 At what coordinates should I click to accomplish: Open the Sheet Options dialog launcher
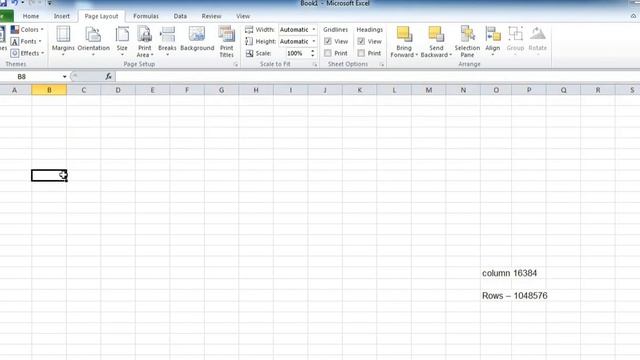pyautogui.click(x=381, y=64)
